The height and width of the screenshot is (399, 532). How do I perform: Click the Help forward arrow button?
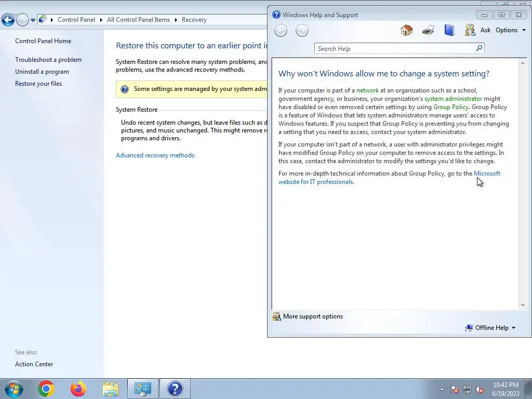tap(302, 31)
